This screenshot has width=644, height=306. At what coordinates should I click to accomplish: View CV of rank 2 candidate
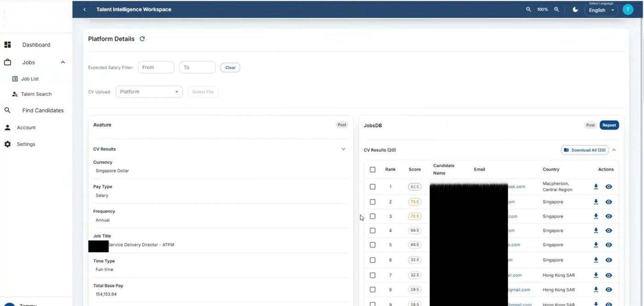609,202
